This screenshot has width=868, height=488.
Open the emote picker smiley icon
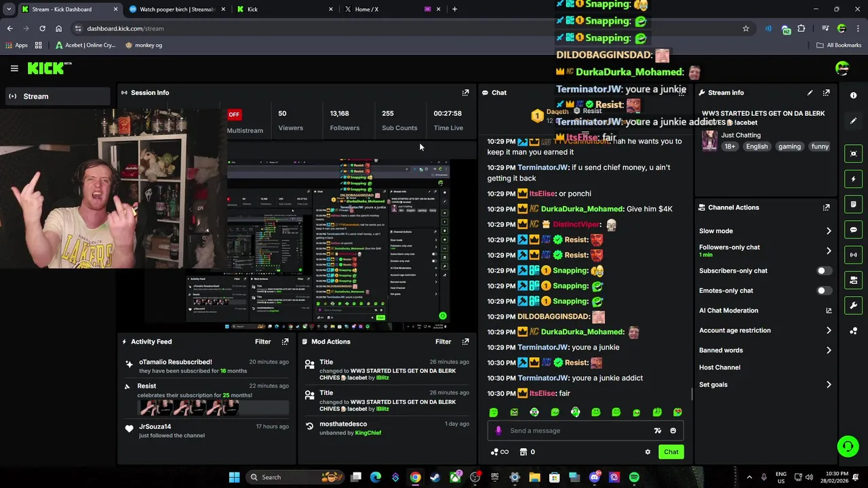click(673, 430)
